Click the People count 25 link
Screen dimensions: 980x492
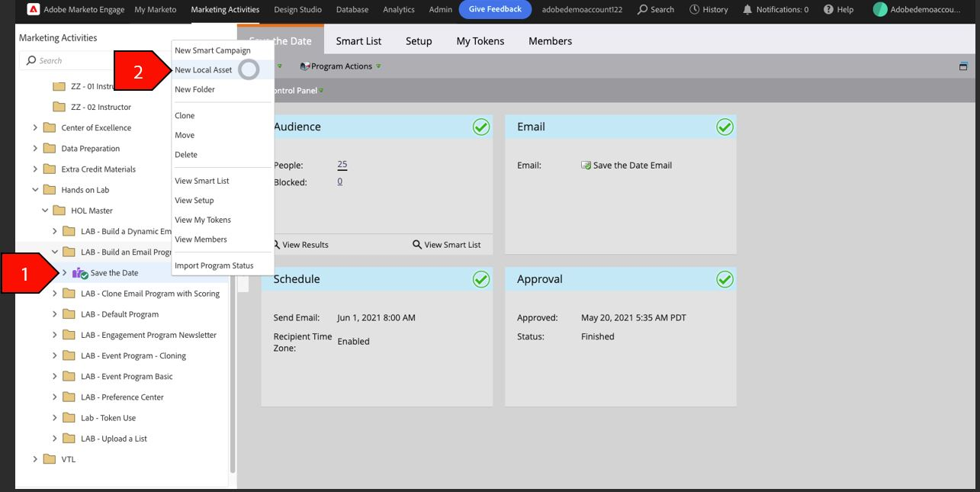342,165
